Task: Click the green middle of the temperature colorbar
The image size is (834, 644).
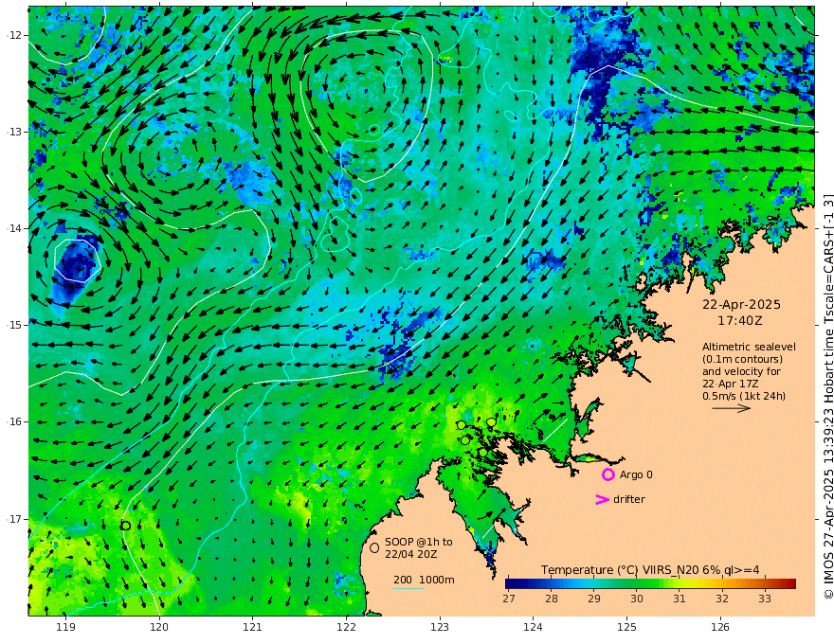Action: [x=649, y=583]
